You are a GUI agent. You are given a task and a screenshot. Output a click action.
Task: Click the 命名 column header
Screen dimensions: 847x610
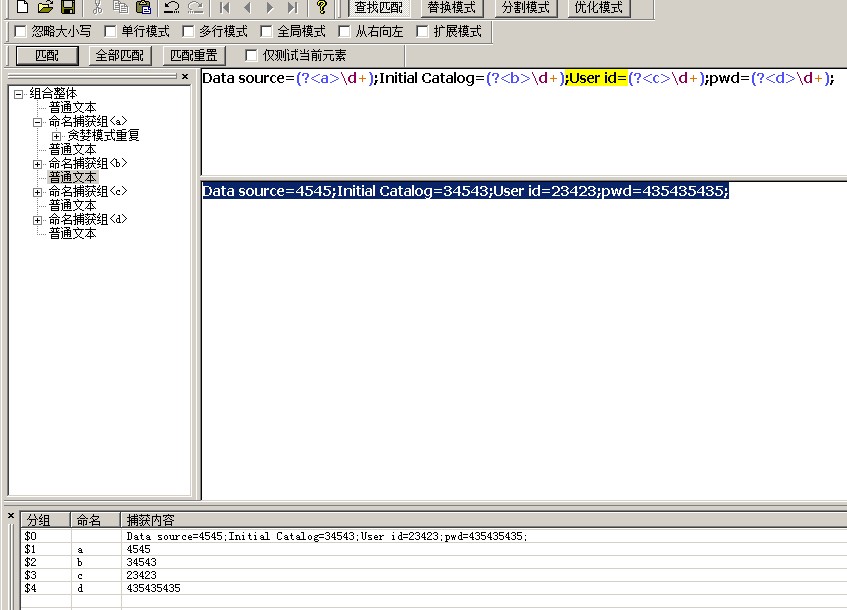coord(96,520)
